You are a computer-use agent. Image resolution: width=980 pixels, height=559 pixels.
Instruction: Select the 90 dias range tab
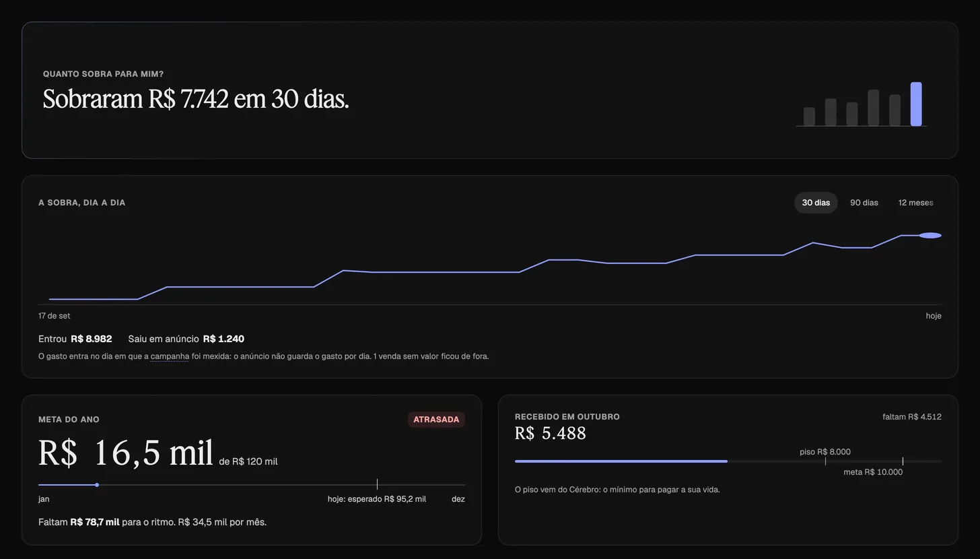click(x=864, y=203)
